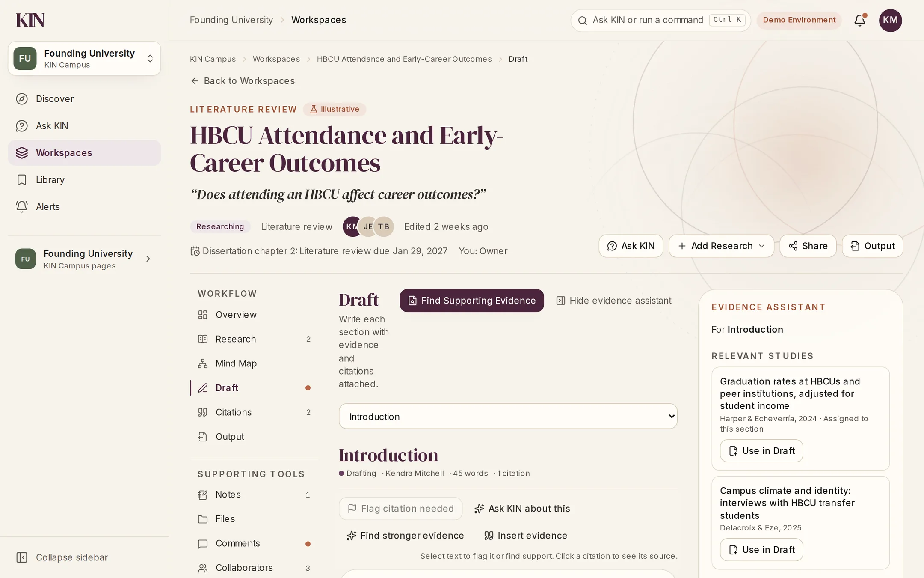Click the calendar icon beside the dissertation deadline
The height and width of the screenshot is (578, 924).
tap(195, 251)
